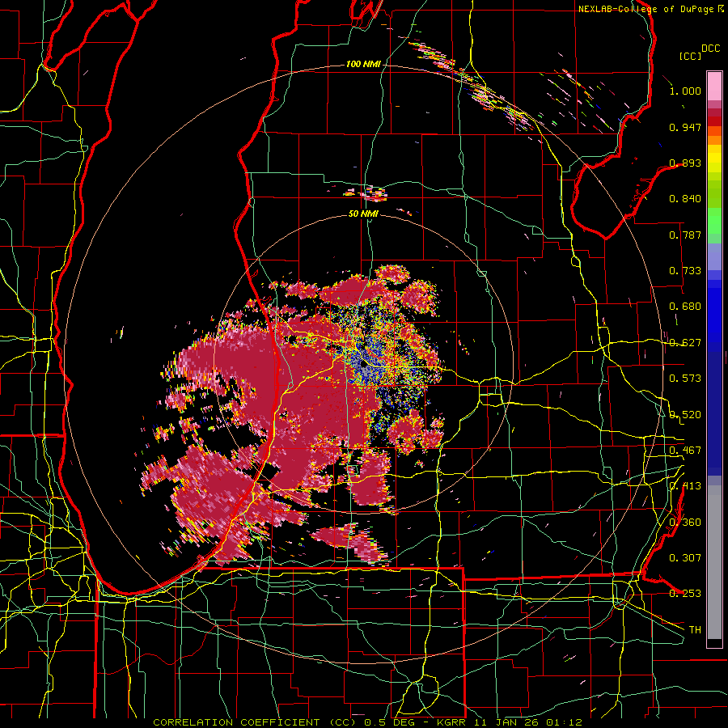The image size is (728, 728).
Task: Click the 0.893 value on the color scale
Action: click(x=685, y=163)
